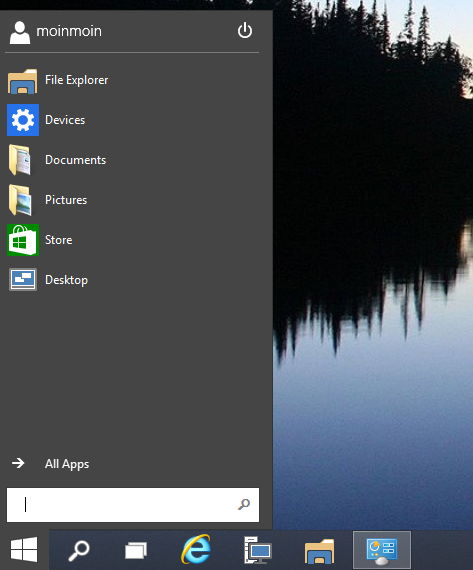Click the magnifier icon in the search box

tap(244, 504)
